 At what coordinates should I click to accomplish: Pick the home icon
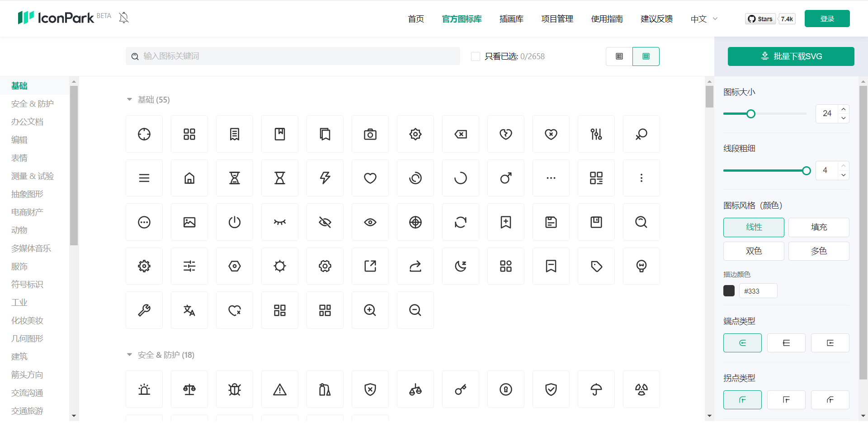(189, 178)
